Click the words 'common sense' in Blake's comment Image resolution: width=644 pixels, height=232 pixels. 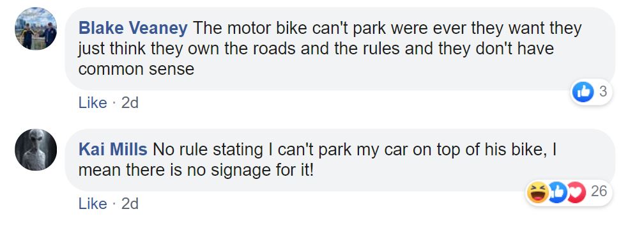pyautogui.click(x=136, y=69)
